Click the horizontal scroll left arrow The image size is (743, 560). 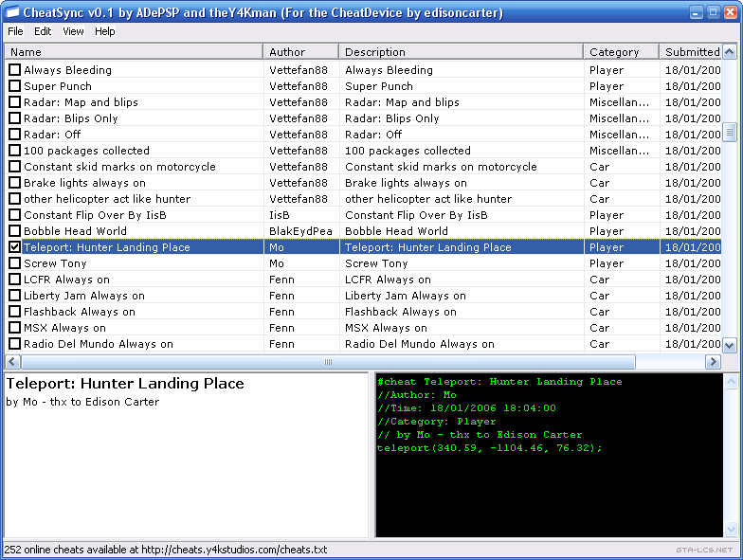12,362
